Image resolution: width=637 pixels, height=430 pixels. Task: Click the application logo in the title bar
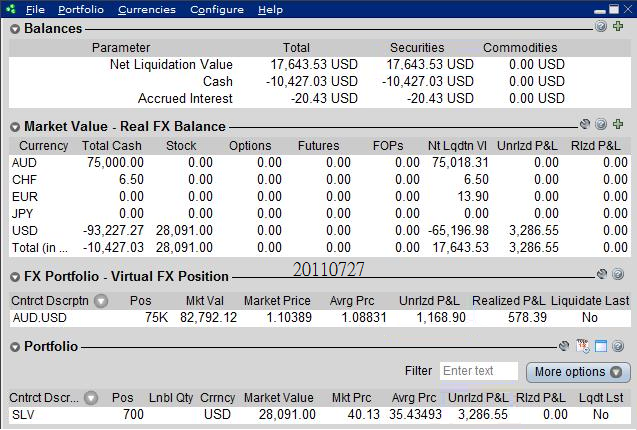(x=11, y=9)
